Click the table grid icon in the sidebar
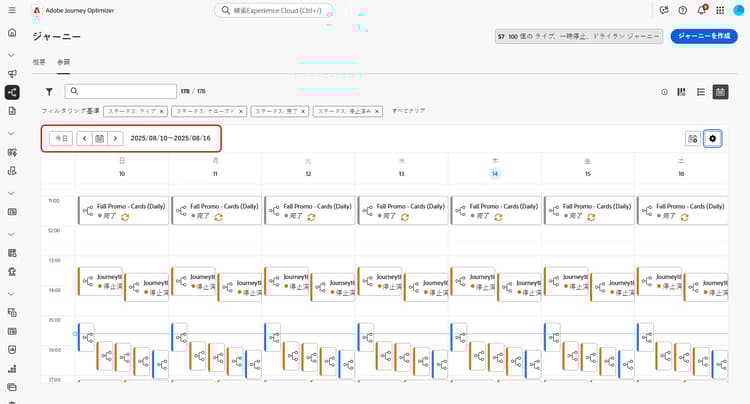Image resolution: width=750 pixels, height=404 pixels. pyautogui.click(x=12, y=212)
